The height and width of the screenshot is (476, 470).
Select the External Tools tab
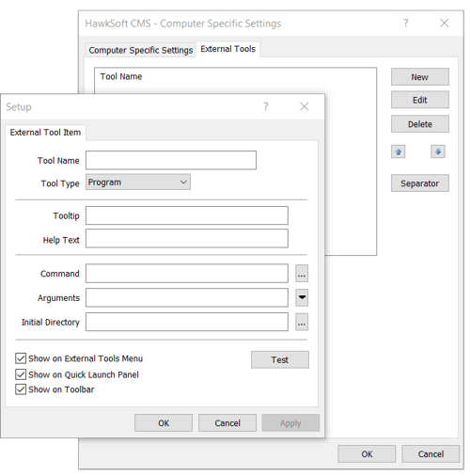click(x=228, y=49)
